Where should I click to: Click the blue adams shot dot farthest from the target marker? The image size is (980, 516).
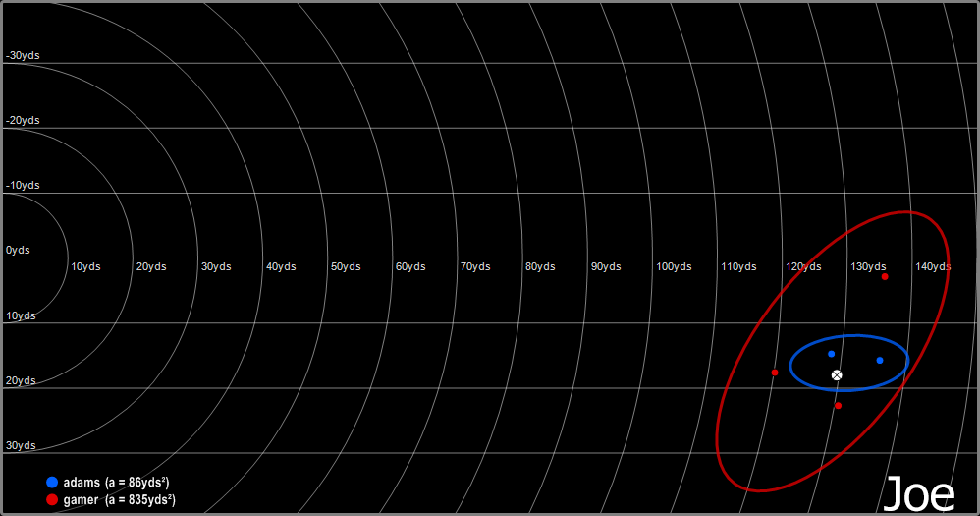(880, 361)
